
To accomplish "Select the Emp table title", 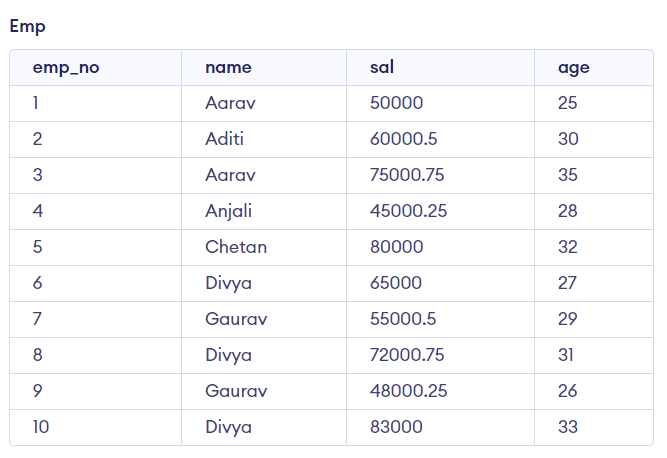I will [27, 27].
